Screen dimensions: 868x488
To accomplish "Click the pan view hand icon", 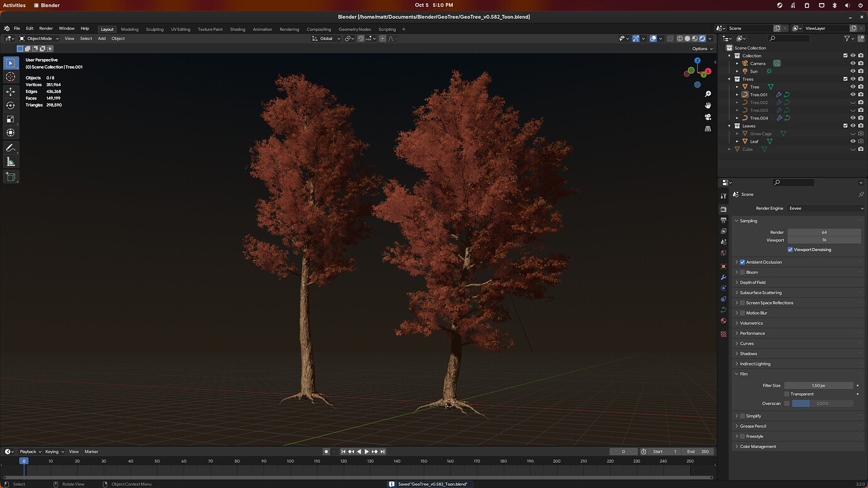I will [708, 105].
